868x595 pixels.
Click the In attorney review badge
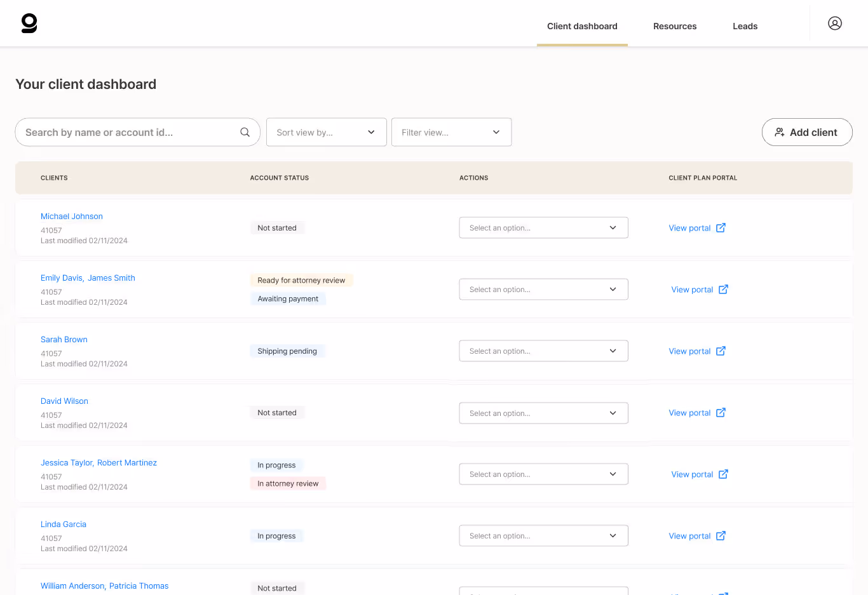(x=288, y=483)
